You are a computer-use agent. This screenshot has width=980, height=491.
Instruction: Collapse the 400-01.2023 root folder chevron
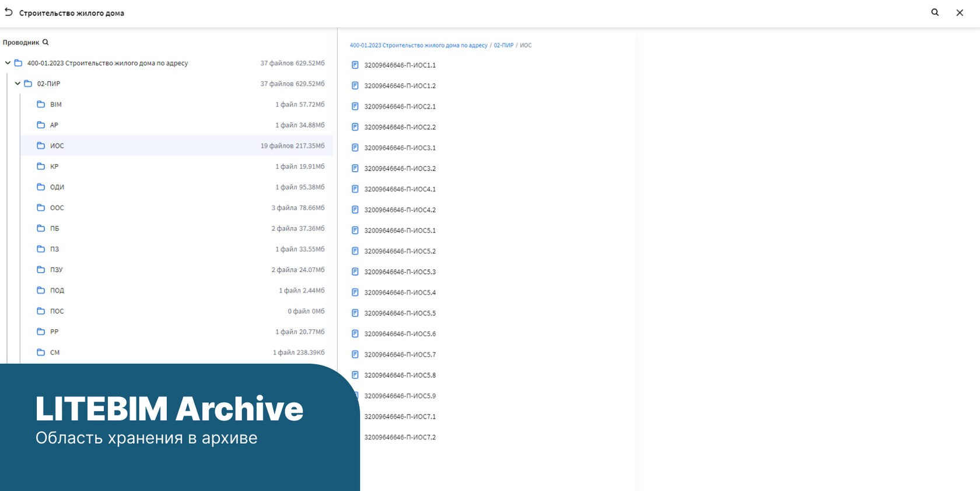click(x=8, y=63)
